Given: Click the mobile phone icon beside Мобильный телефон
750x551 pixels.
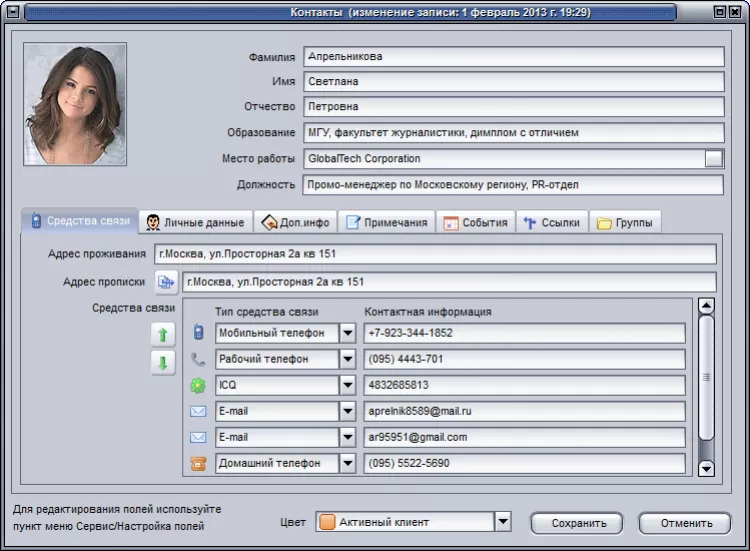Looking at the screenshot, I should [199, 332].
